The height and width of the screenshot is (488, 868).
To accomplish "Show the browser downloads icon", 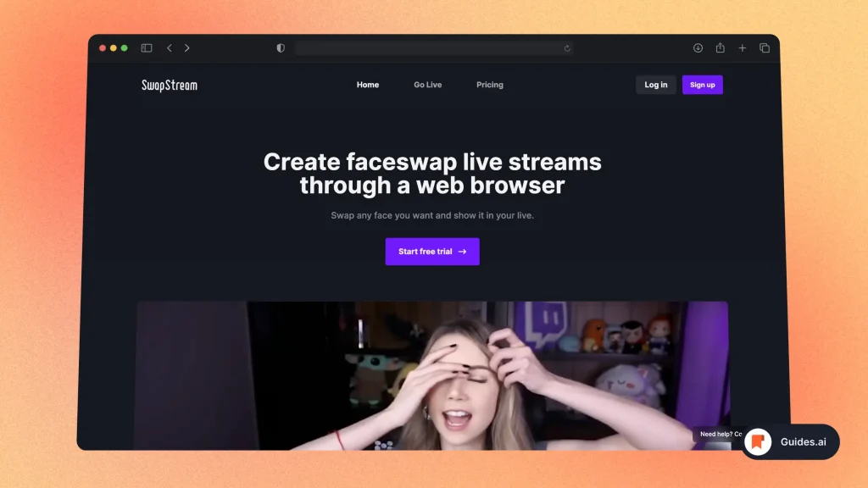I will (698, 48).
